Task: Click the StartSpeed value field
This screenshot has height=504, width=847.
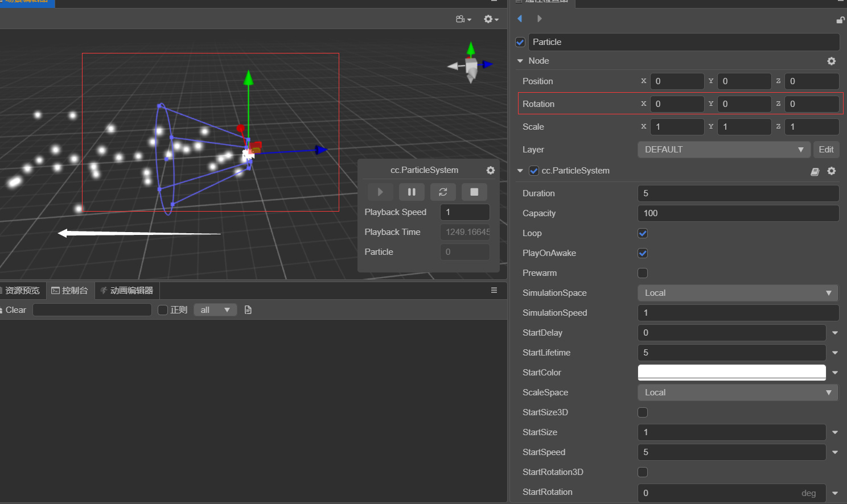Action: [x=732, y=452]
